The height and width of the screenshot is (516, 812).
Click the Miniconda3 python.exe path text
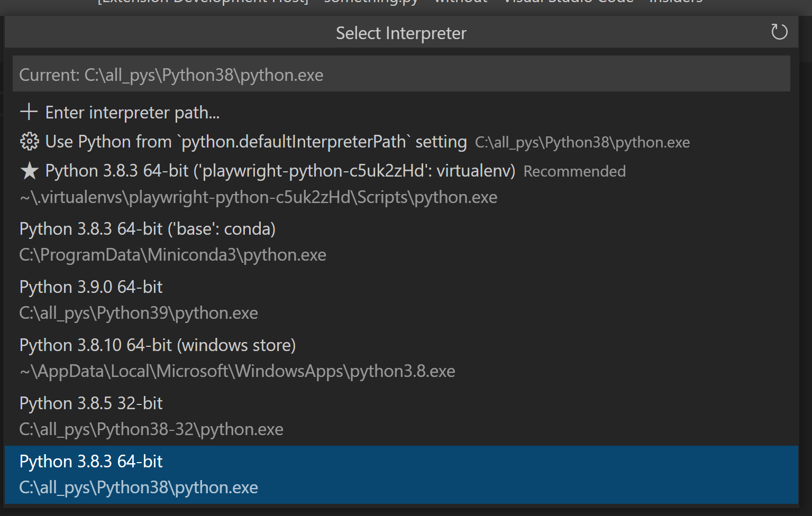[x=172, y=254]
